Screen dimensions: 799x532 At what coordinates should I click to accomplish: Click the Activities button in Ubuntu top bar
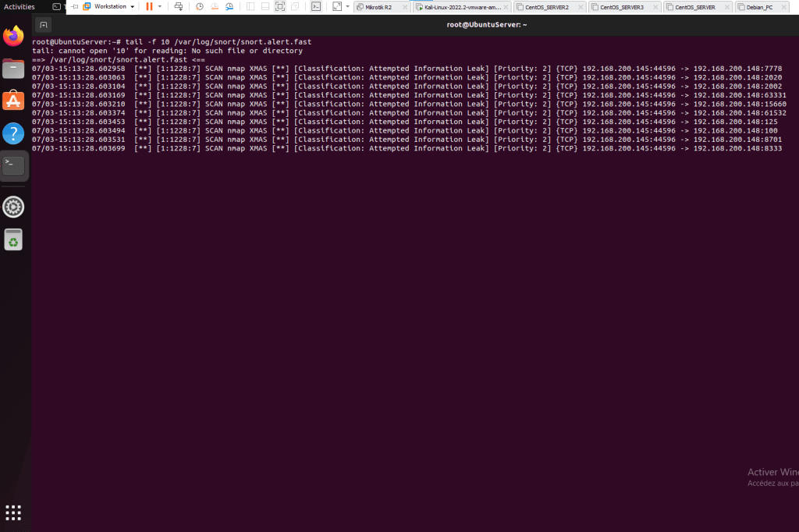pyautogui.click(x=20, y=6)
